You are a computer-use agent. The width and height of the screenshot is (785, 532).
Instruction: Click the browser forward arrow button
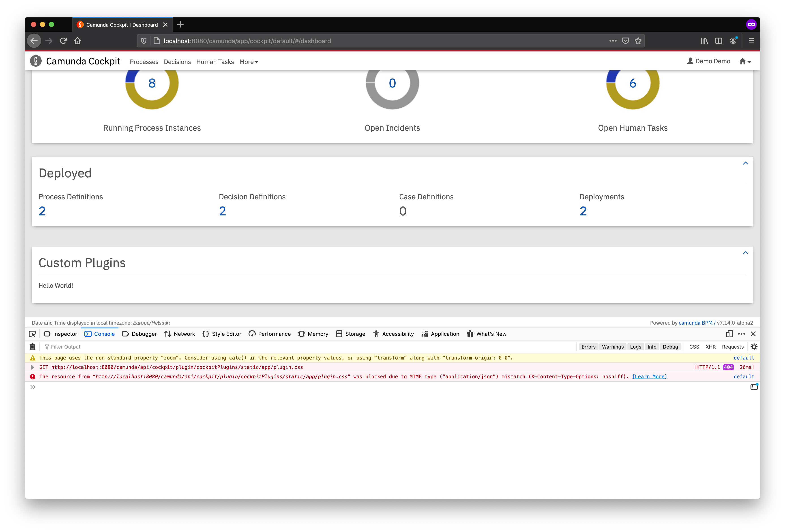tap(49, 41)
